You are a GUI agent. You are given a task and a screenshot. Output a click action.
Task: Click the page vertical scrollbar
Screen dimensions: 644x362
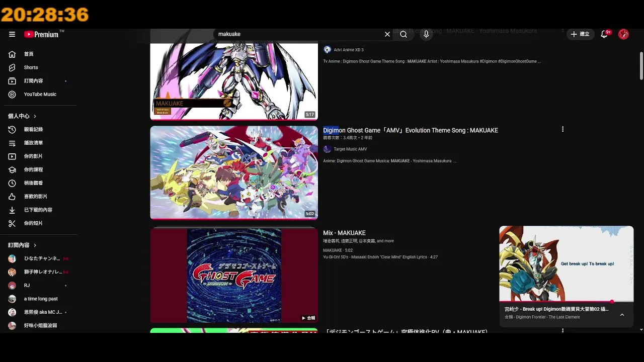[x=641, y=65]
